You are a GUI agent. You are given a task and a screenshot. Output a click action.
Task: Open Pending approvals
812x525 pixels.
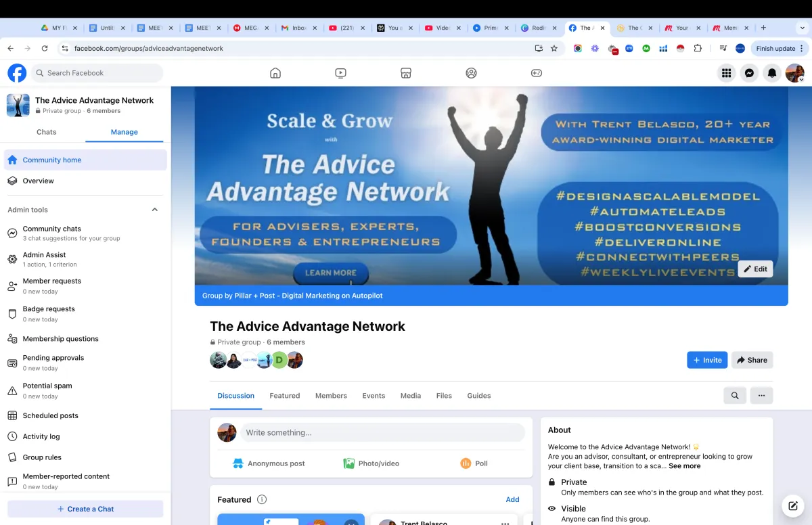pos(85,363)
